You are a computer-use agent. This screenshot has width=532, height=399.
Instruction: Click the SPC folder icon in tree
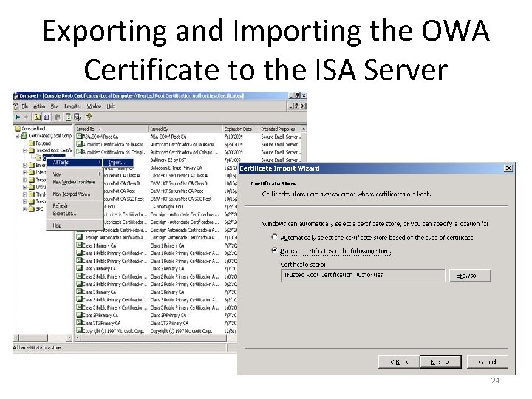(x=32, y=208)
